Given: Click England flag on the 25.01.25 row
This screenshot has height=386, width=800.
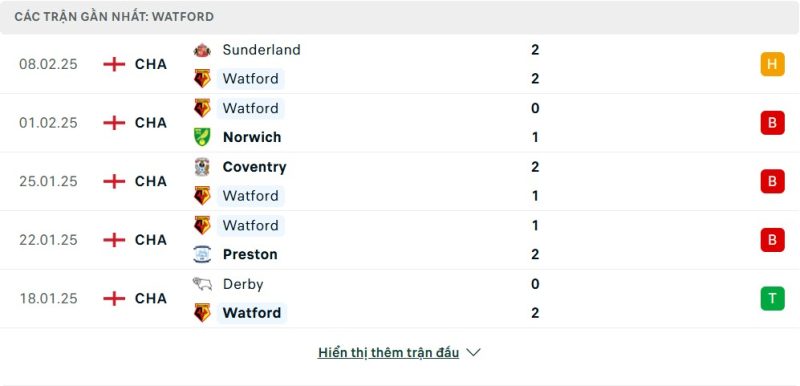Looking at the screenshot, I should [x=114, y=182].
